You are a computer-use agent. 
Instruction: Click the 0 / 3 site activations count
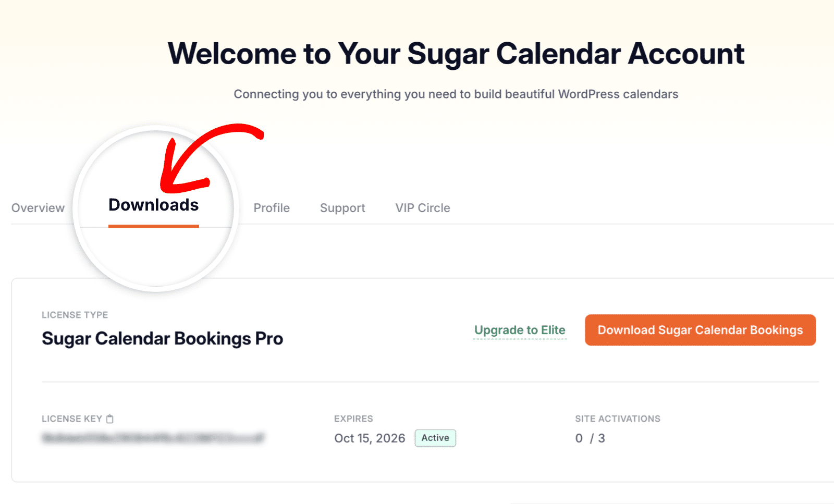[590, 438]
